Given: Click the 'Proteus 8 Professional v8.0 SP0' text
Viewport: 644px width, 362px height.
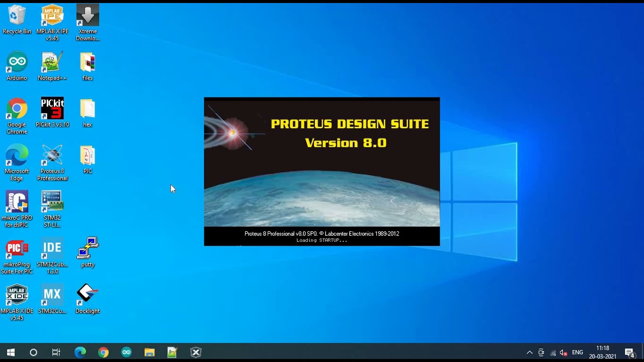Looking at the screenshot, I should coord(281,234).
